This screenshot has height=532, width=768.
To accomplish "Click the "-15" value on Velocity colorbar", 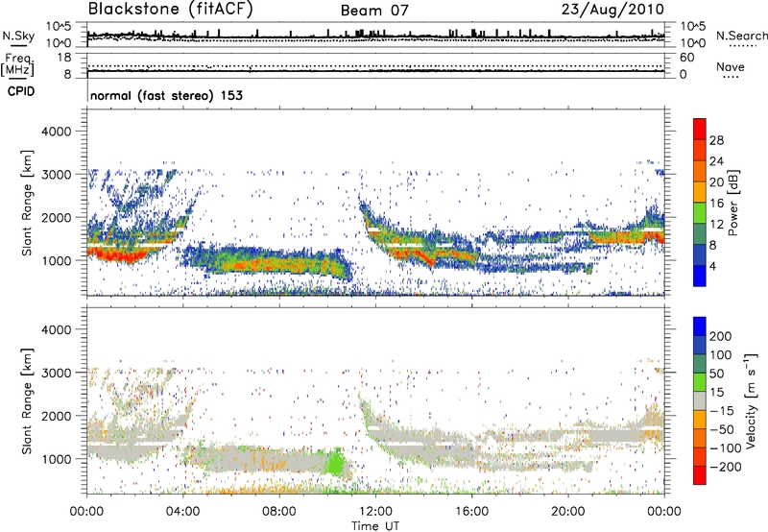I will 722,410.
